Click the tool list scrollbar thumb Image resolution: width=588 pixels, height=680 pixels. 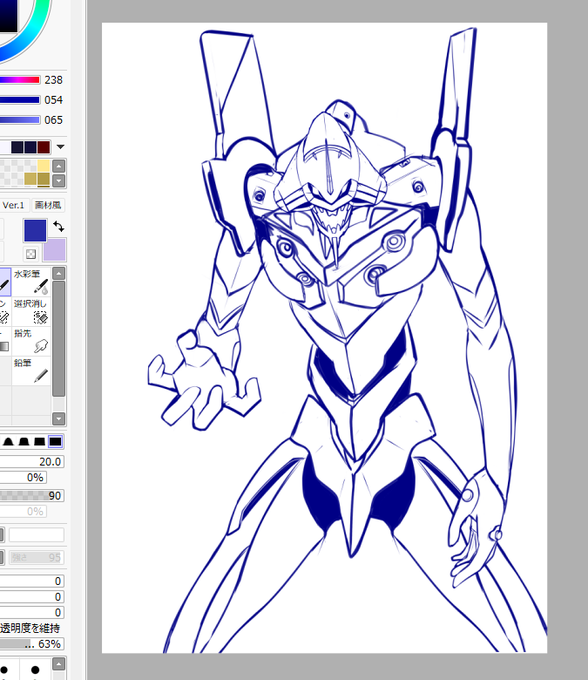coord(59,338)
